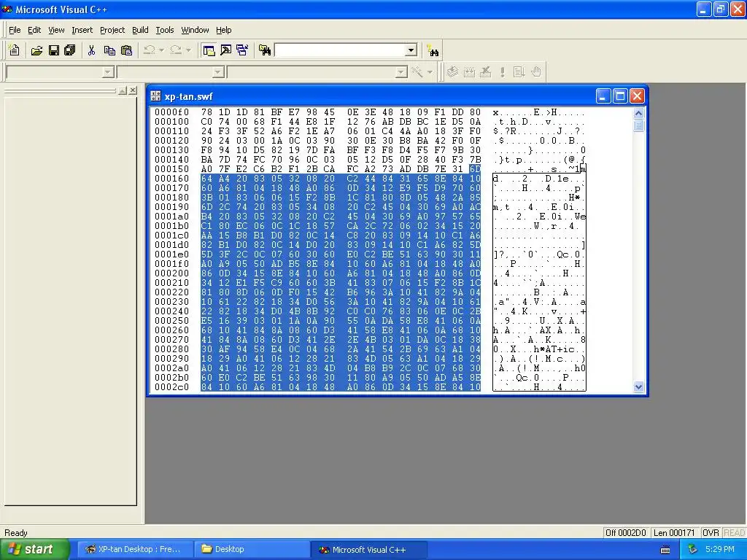
Task: Click the Paste clipboard icon
Action: click(127, 50)
